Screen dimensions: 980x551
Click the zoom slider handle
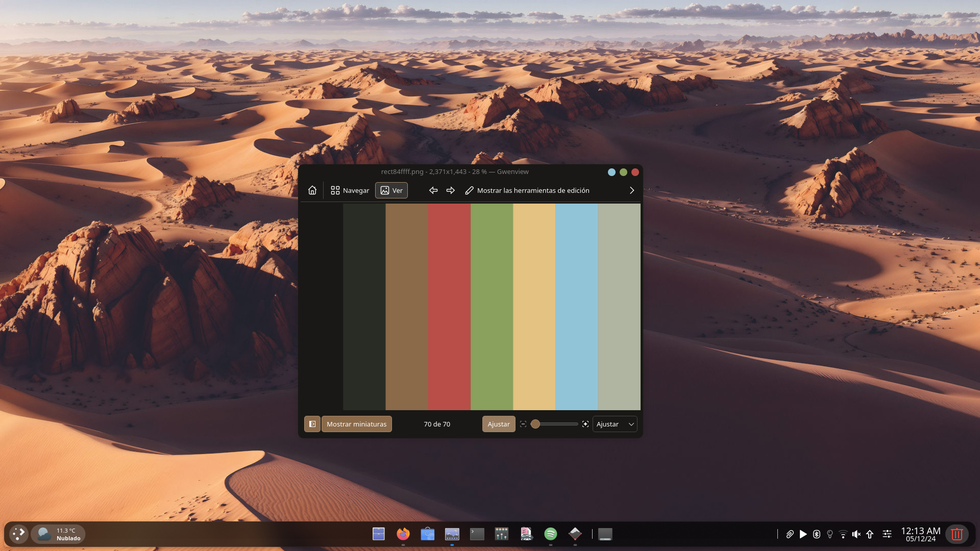535,424
